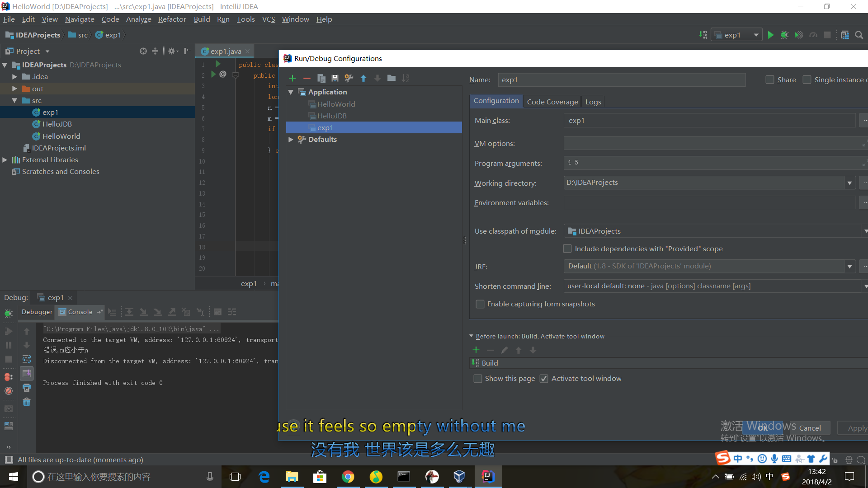
Task: Open Evaluate Expression calculator icon in debugger
Action: click(217, 312)
